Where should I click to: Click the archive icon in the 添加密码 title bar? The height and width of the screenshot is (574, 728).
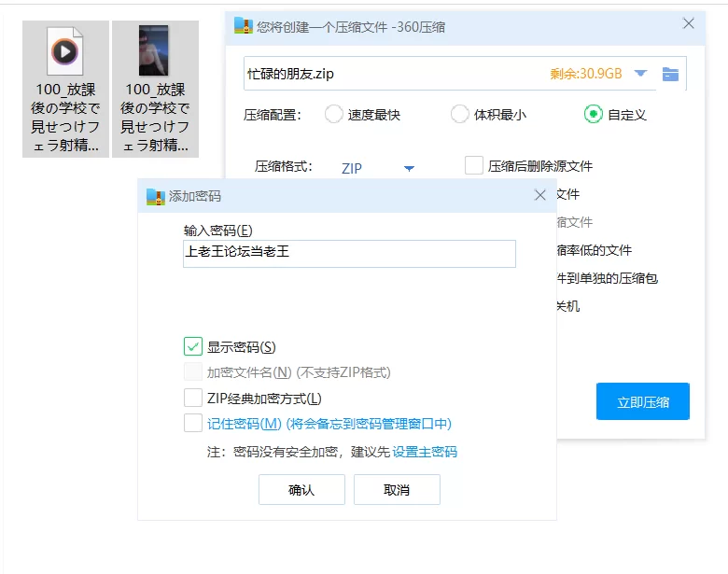point(156,196)
